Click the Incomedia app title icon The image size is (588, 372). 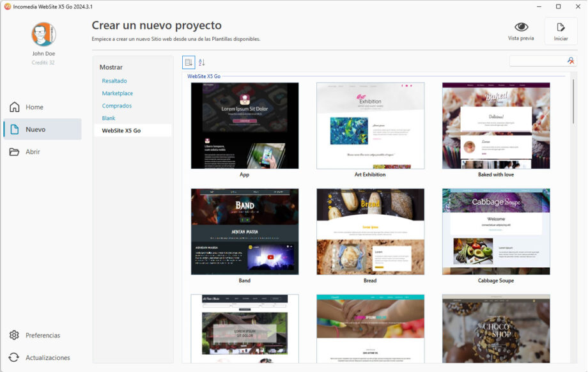click(x=8, y=6)
